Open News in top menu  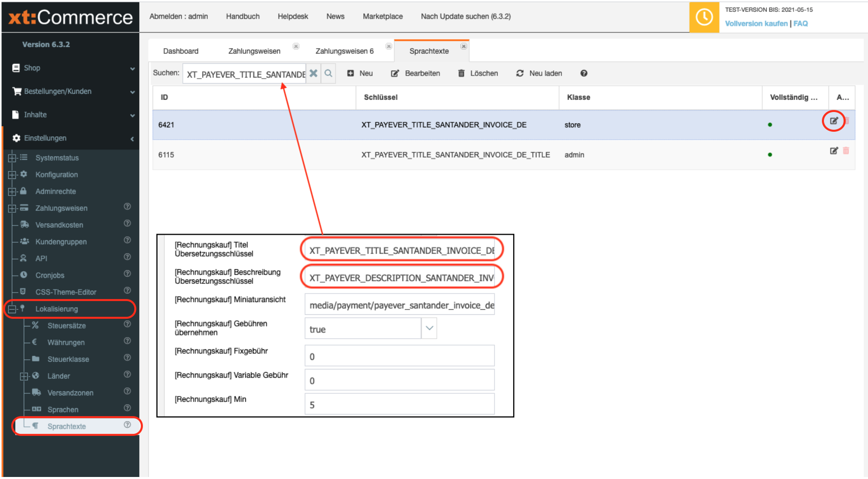(x=335, y=16)
